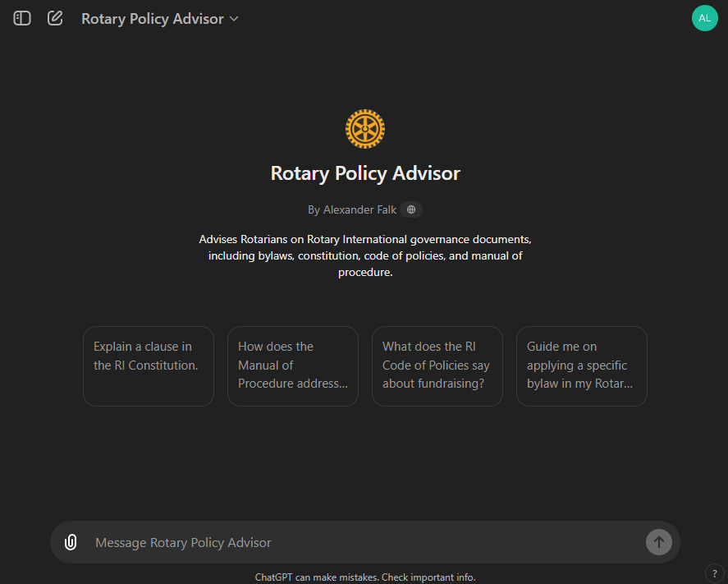Image resolution: width=728 pixels, height=584 pixels.
Task: Choose the 'How does the Manual of Procedure' prompt
Action: click(x=293, y=366)
